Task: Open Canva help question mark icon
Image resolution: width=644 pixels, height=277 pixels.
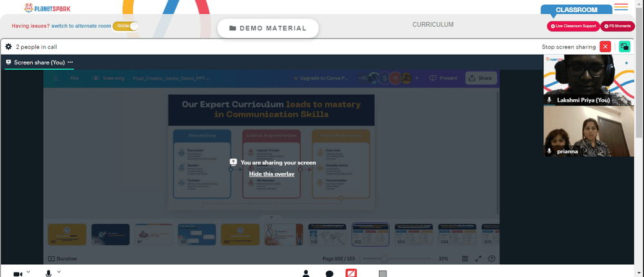Action: point(491,258)
